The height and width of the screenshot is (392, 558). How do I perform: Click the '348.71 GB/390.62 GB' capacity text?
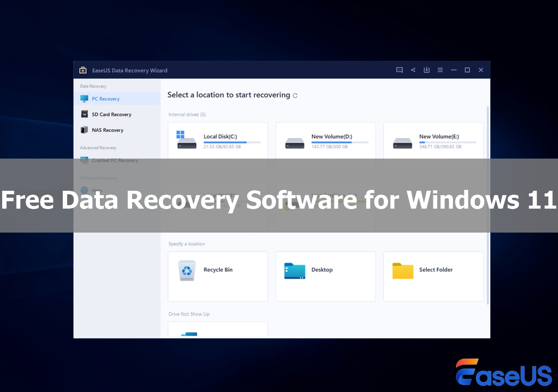pyautogui.click(x=440, y=147)
